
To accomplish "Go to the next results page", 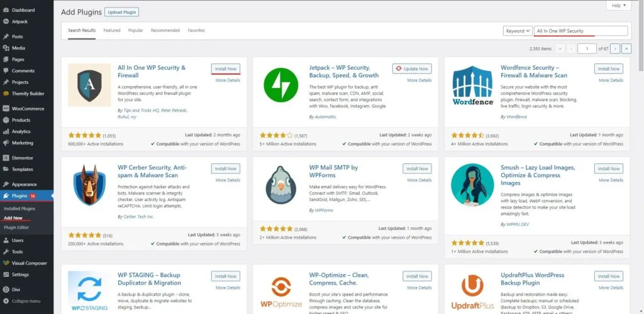I will tap(615, 48).
